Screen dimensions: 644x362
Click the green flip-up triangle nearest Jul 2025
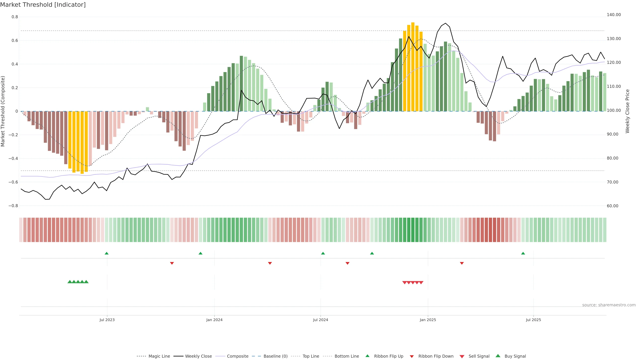[523, 253]
